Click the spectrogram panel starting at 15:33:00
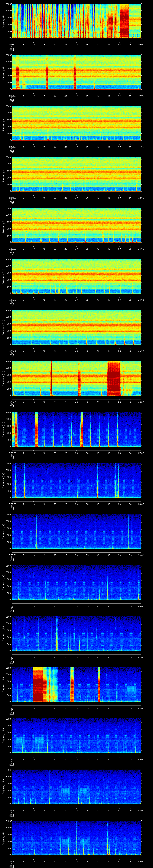Viewport: 153px width, 868px height. (x=77, y=276)
